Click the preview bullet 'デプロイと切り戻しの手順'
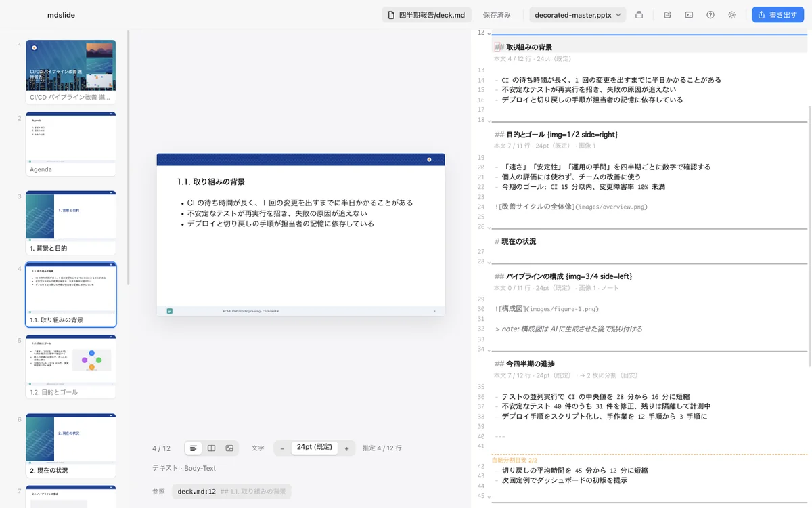812x508 pixels. (281, 224)
